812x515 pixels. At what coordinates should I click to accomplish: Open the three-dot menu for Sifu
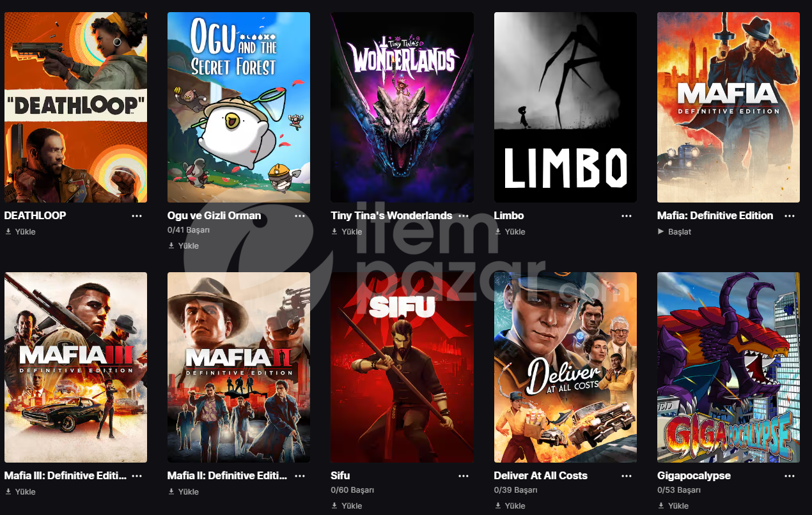pyautogui.click(x=464, y=476)
